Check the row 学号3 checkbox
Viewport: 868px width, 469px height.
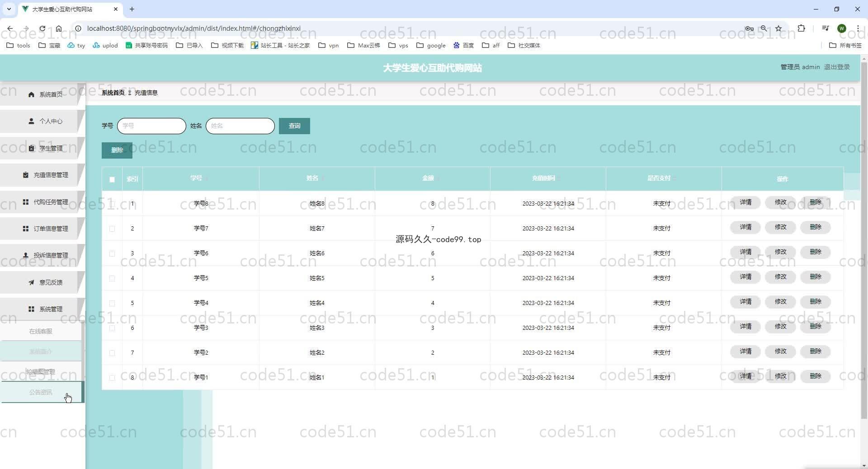tap(112, 328)
